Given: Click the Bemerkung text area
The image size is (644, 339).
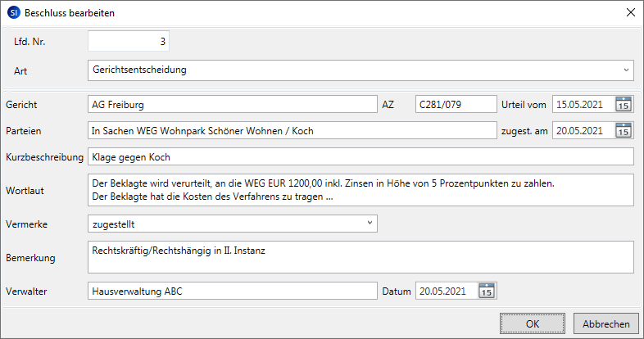Looking at the screenshot, I should tap(360, 256).
